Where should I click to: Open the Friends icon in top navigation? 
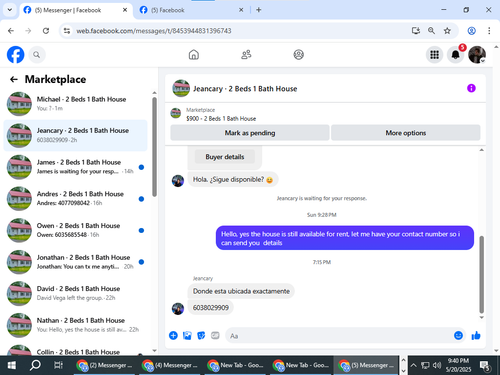(x=246, y=55)
